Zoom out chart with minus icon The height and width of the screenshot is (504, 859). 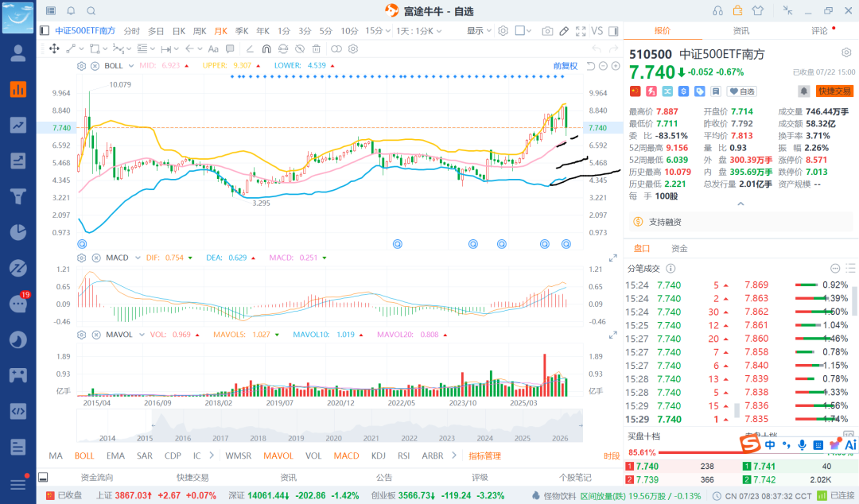pyautogui.click(x=603, y=66)
